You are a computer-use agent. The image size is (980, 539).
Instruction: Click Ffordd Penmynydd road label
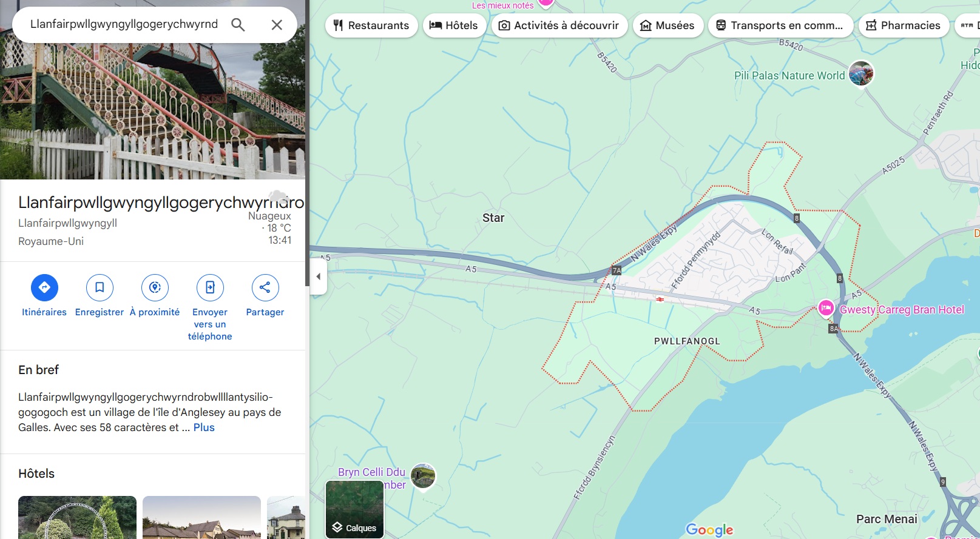696,259
